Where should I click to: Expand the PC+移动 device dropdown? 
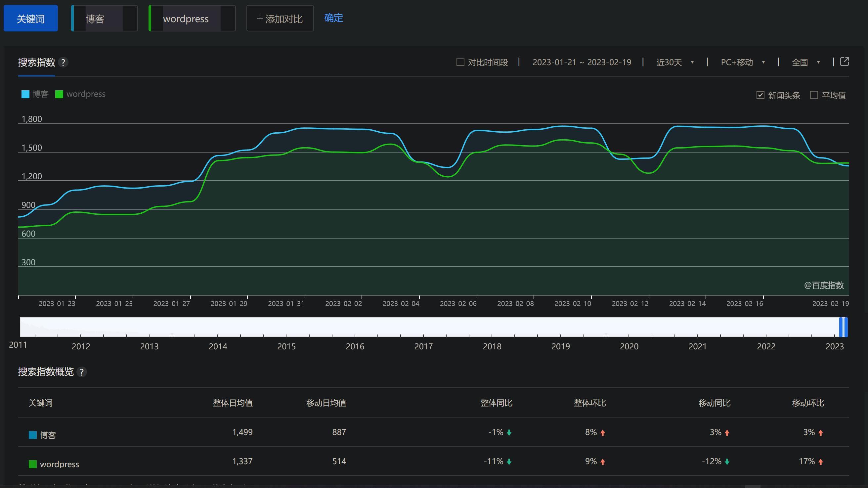tap(743, 62)
